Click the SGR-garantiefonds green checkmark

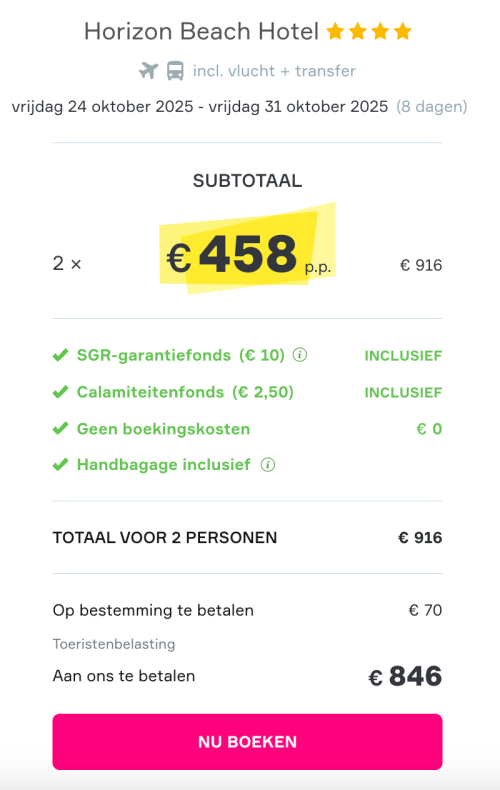pos(60,355)
